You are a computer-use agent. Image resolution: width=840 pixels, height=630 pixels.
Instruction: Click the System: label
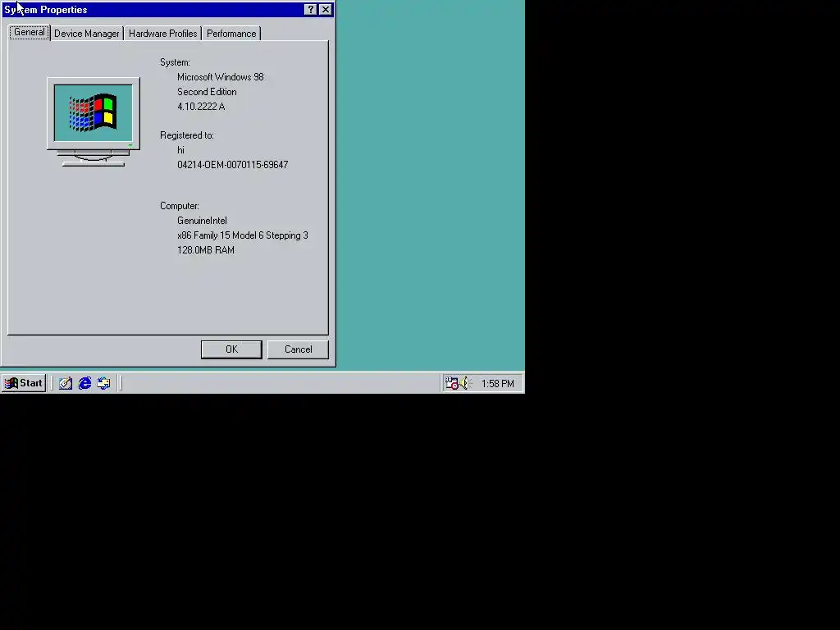[x=175, y=62]
